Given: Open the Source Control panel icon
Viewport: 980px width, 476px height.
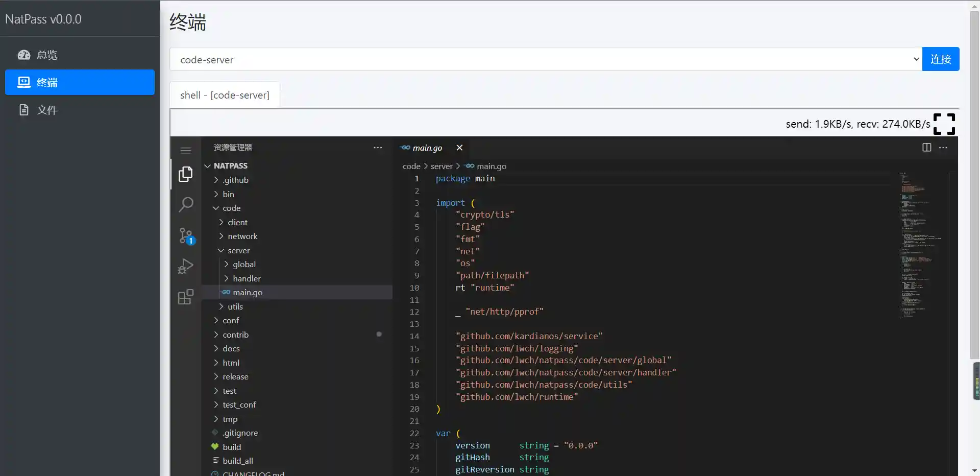Looking at the screenshot, I should [x=186, y=235].
